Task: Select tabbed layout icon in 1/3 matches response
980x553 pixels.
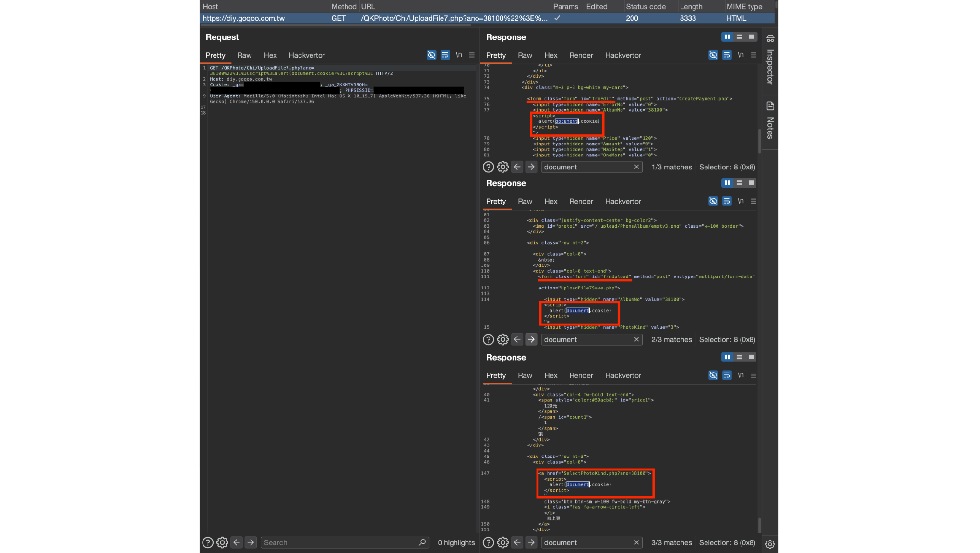Action: (752, 37)
